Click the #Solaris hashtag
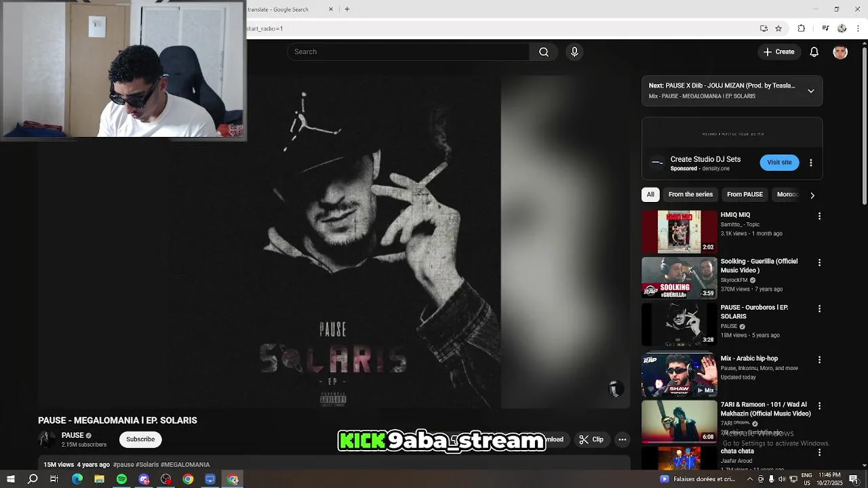The image size is (868, 488). 147,465
